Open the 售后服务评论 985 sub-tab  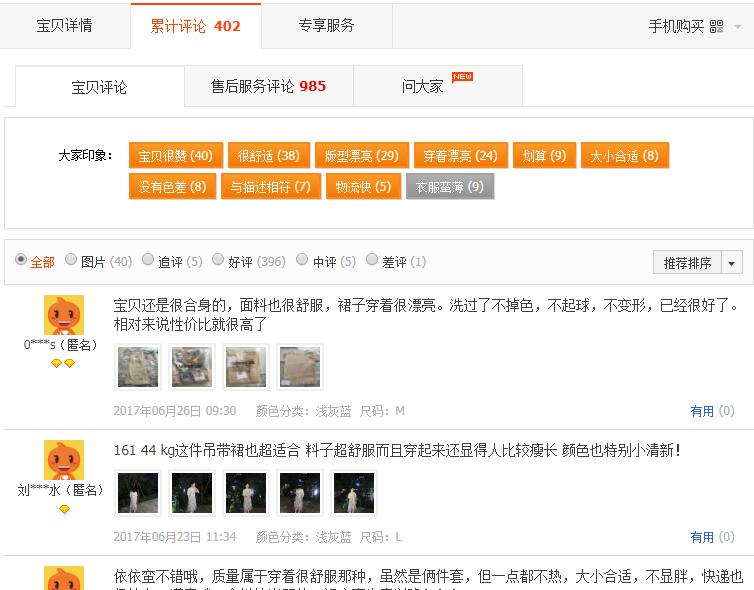[269, 86]
